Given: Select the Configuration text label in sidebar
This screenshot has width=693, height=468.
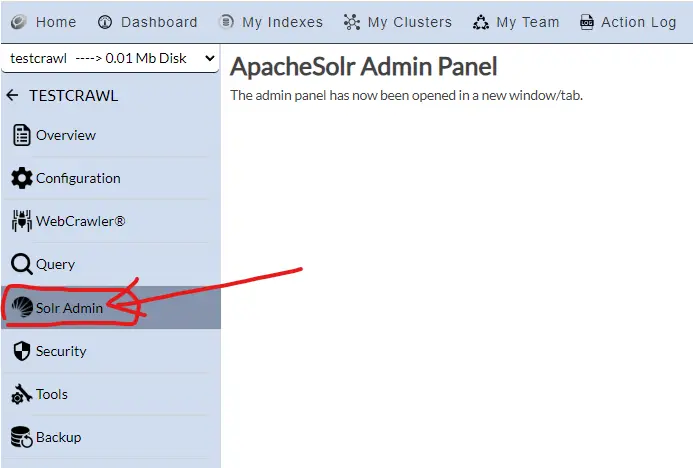Looking at the screenshot, I should pos(78,178).
